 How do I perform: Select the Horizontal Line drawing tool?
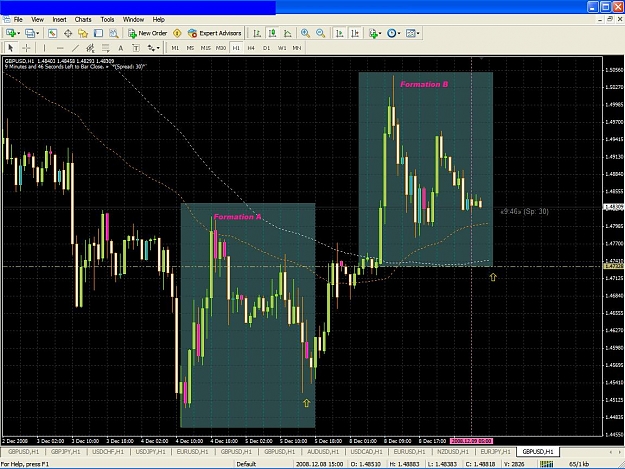pos(60,48)
